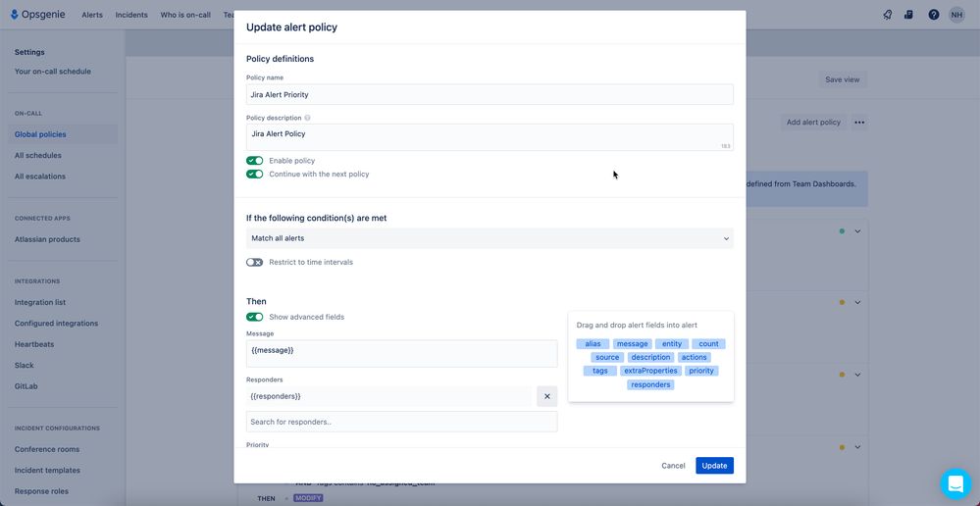Open the NH user avatar menu
980x506 pixels.
pos(956,15)
